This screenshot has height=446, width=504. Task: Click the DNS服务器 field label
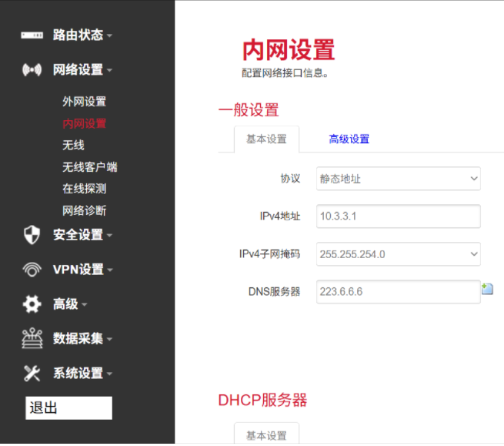[x=274, y=292]
